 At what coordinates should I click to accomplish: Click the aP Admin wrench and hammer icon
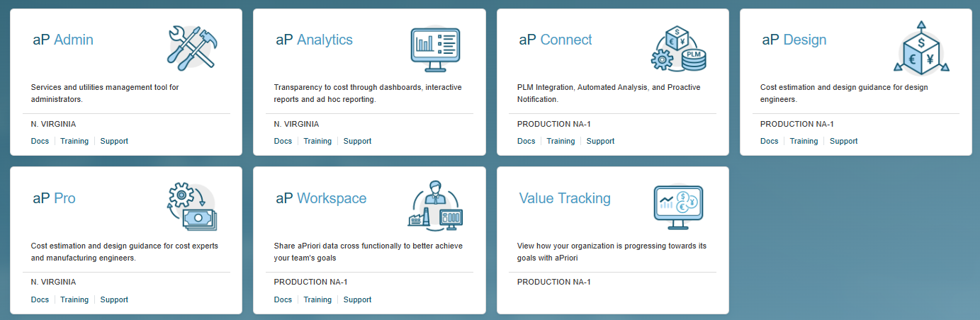click(x=191, y=48)
